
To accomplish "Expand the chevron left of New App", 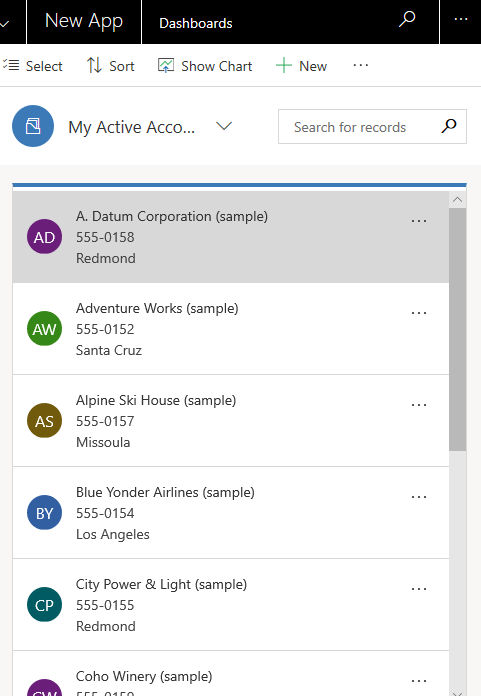I will tap(4, 24).
